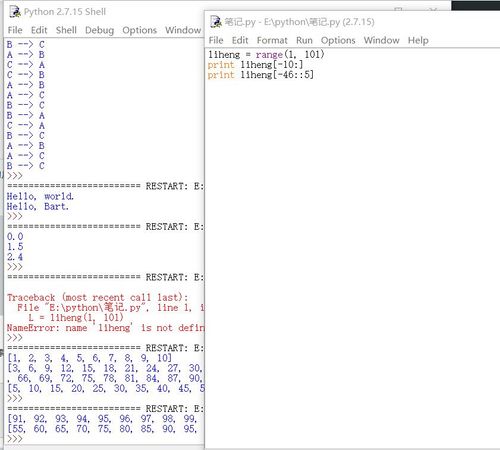This screenshot has height=450, width=500.
Task: Open Window menu in the 笔记.py editor
Action: (x=381, y=40)
